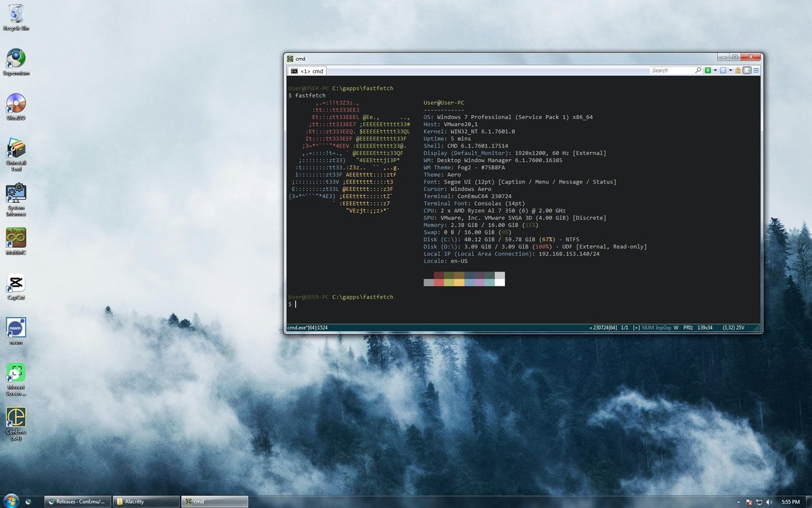Toggle the NUM lock status indicator

pos(648,328)
